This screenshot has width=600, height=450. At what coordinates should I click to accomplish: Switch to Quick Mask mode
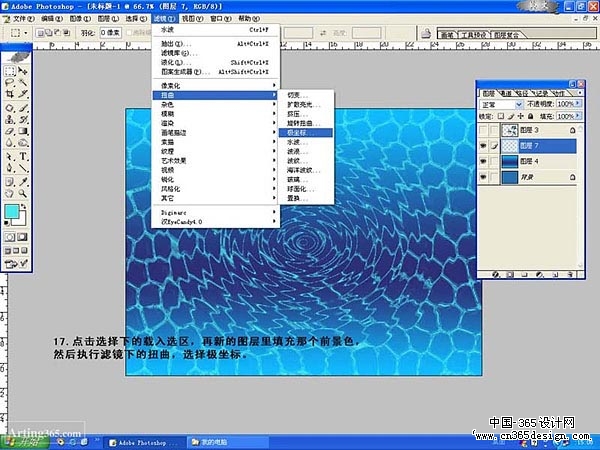click(23, 237)
